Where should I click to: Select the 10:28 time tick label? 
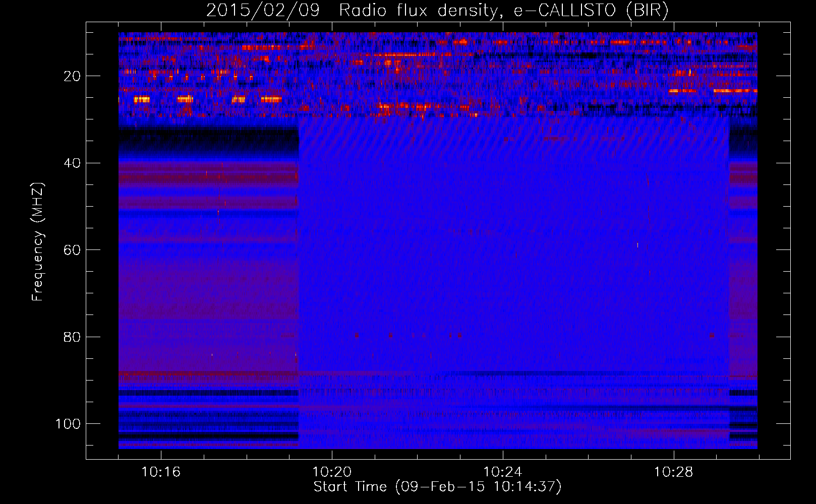point(674,472)
